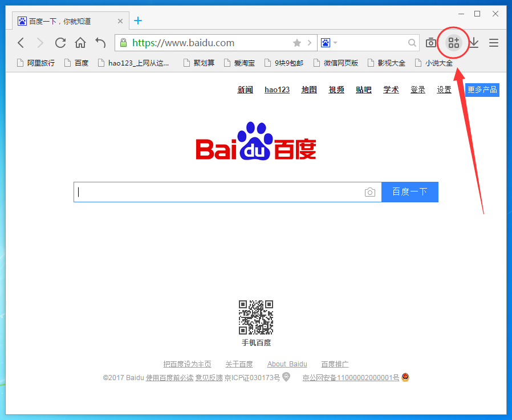
Task: Open the screenshot camera tool in toolbar
Action: tap(431, 43)
